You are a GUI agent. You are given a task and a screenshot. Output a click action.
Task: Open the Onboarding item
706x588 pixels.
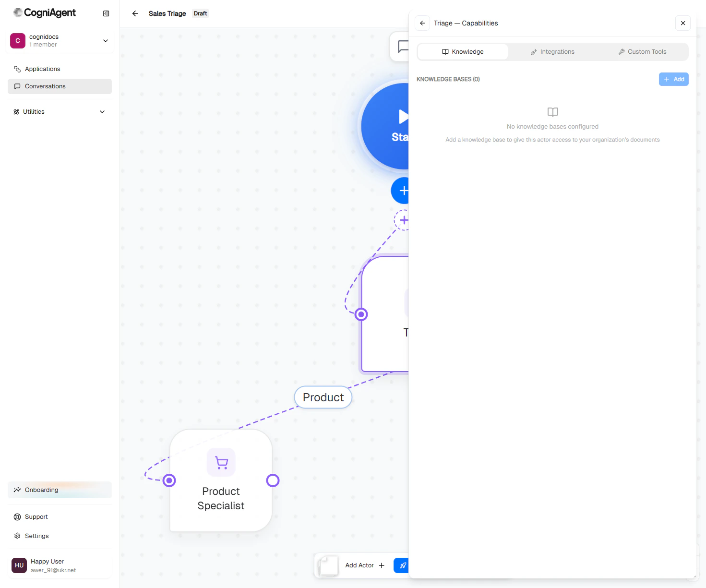click(x=60, y=490)
